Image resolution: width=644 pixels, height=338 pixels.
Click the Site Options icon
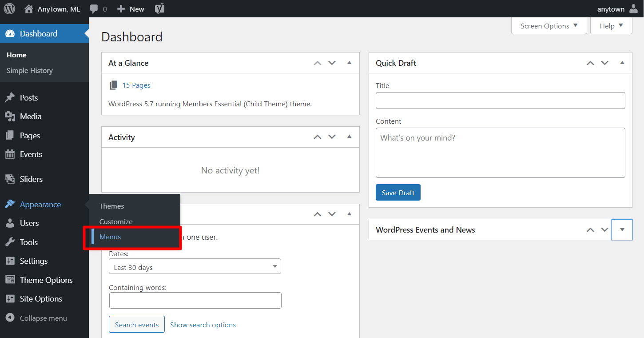tap(10, 299)
